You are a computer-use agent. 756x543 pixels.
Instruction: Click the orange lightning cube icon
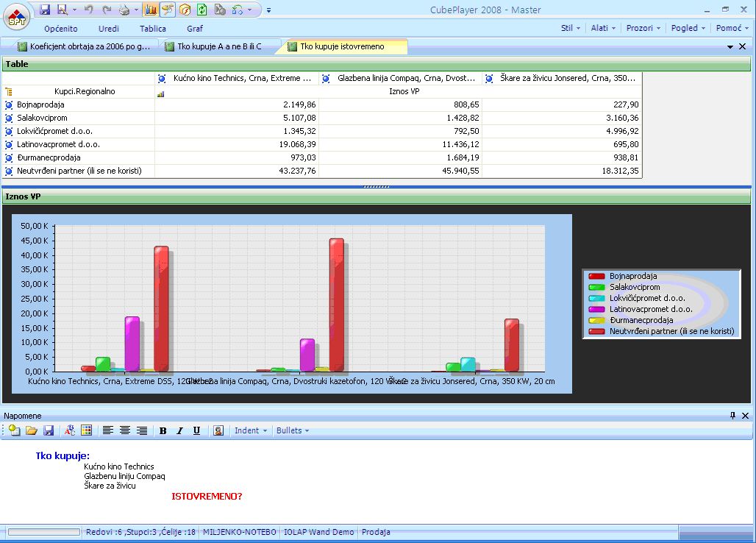[x=185, y=10]
